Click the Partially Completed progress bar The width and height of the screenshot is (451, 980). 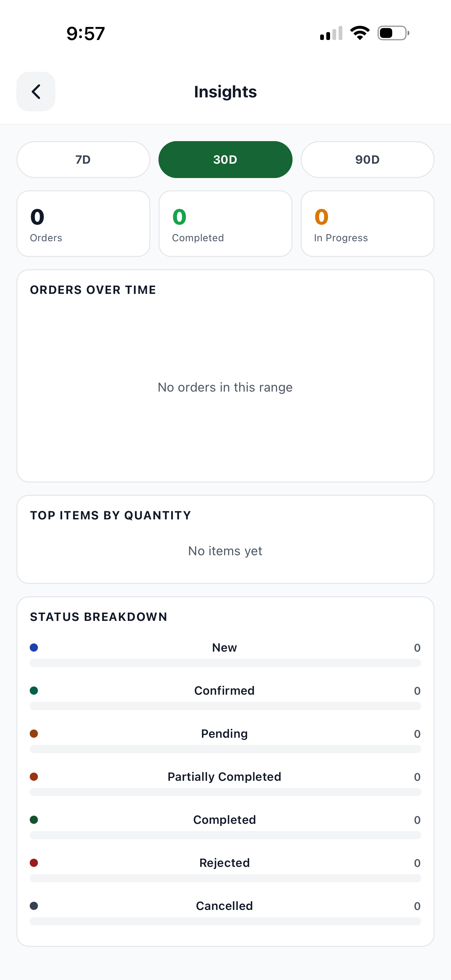pos(225,792)
